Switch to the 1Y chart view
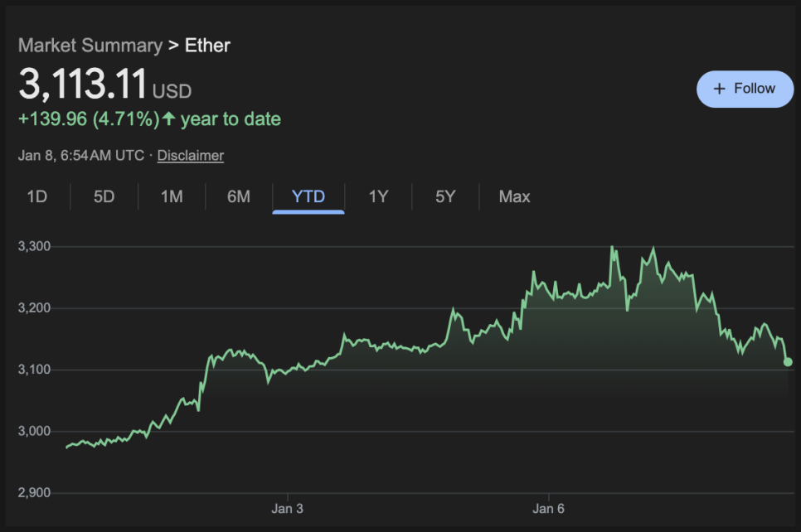The height and width of the screenshot is (532, 801). click(378, 196)
